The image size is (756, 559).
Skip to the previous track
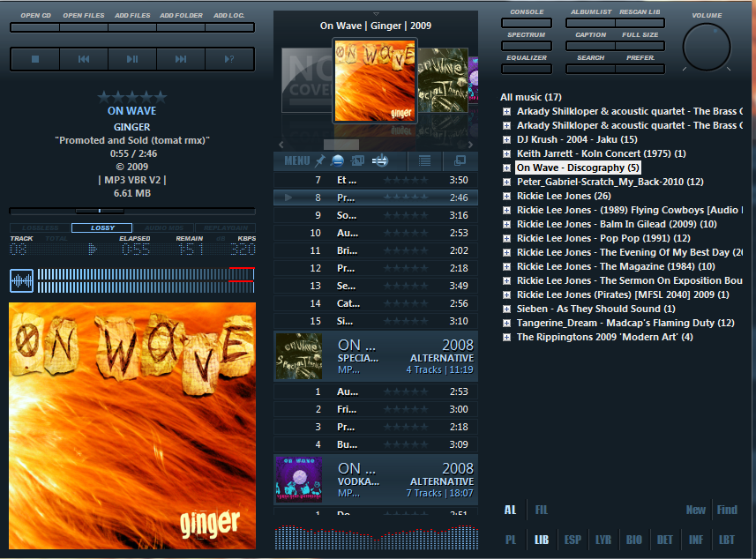coord(84,59)
